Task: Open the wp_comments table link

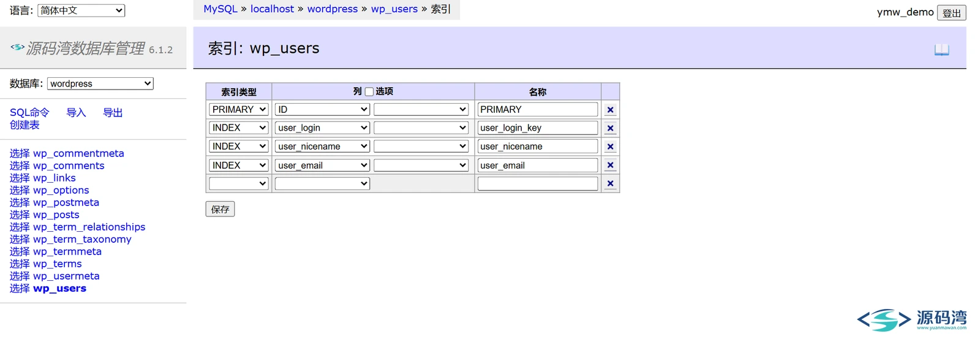Action: (x=69, y=166)
